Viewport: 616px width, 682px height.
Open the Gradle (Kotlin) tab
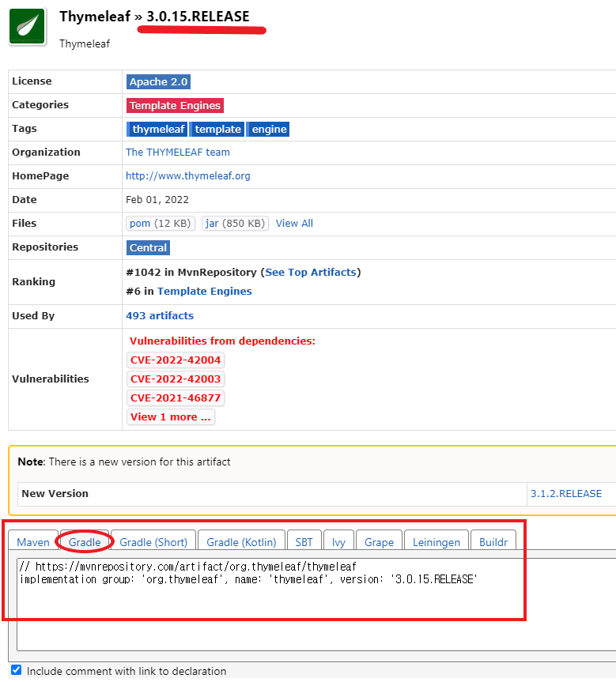tap(241, 542)
